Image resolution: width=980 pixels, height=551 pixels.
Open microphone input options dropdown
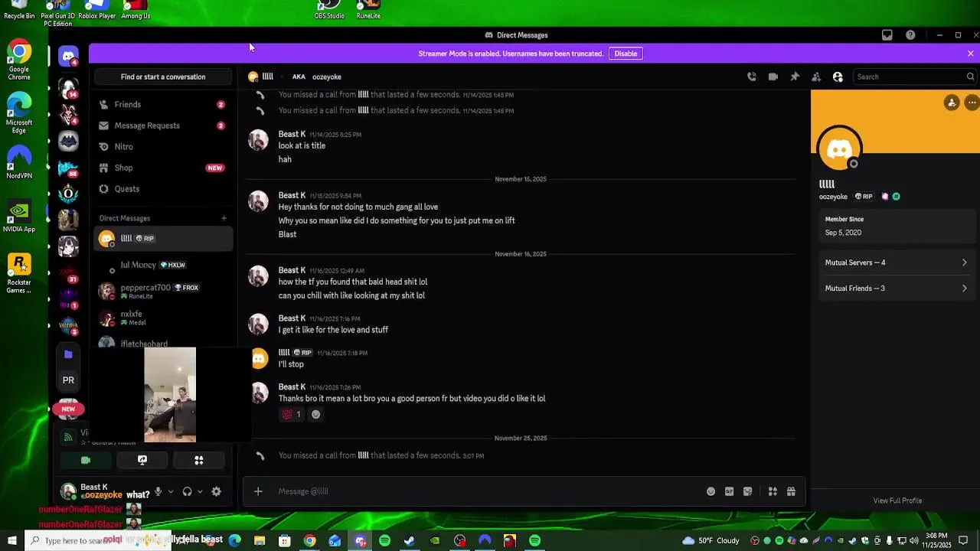pos(171,492)
